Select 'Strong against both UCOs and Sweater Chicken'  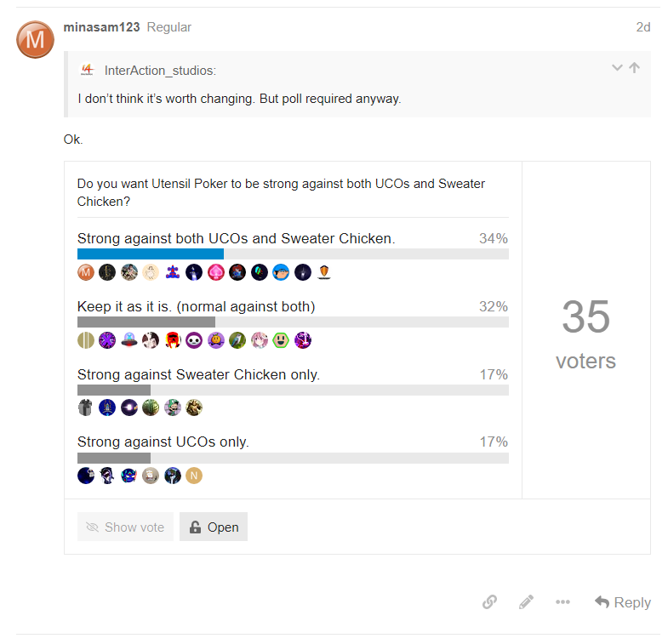click(x=236, y=239)
